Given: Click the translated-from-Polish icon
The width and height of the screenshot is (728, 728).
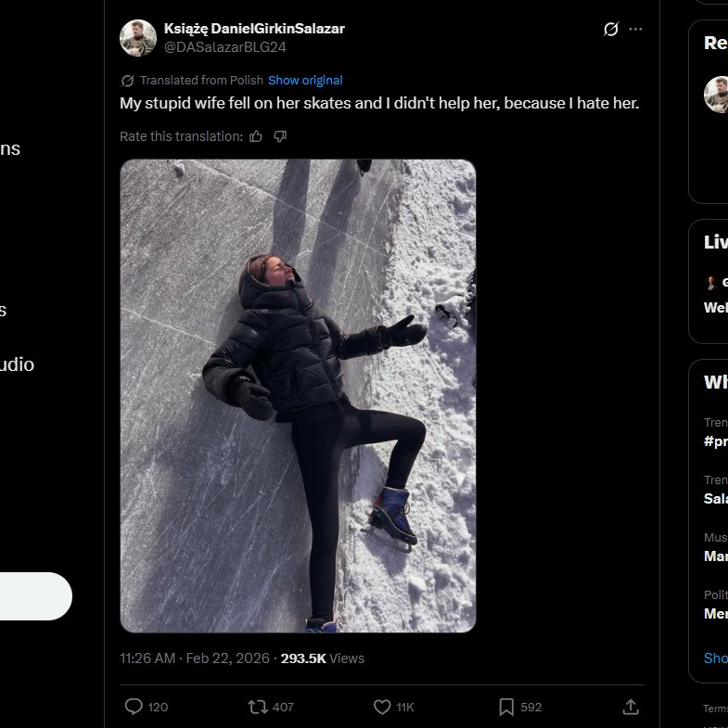Looking at the screenshot, I should [x=127, y=81].
